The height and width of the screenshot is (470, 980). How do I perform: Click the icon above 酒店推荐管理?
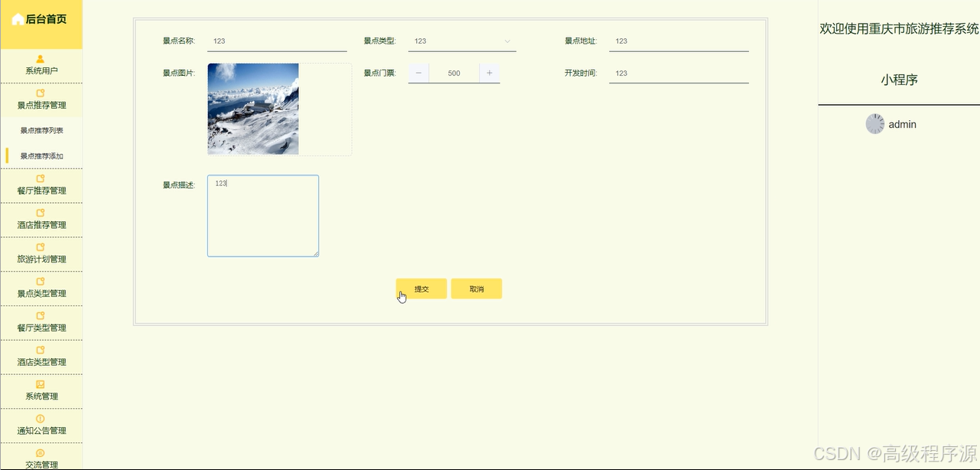[x=41, y=213]
